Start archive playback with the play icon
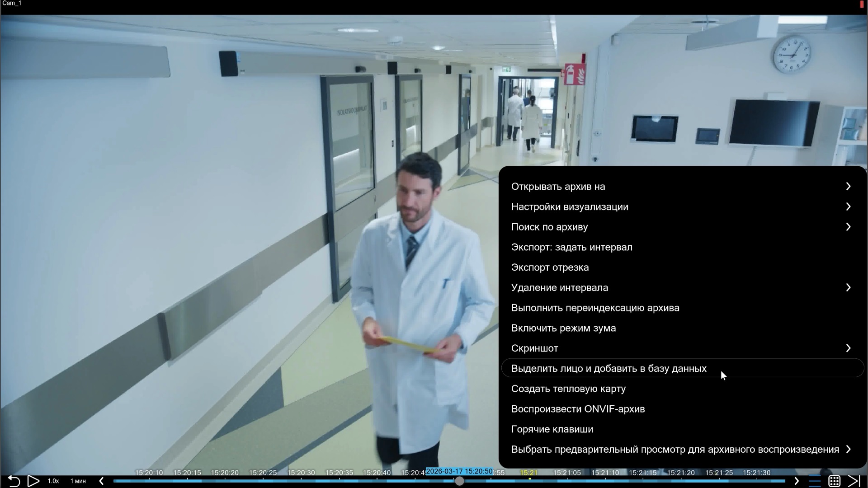This screenshot has height=488, width=868. click(x=33, y=481)
